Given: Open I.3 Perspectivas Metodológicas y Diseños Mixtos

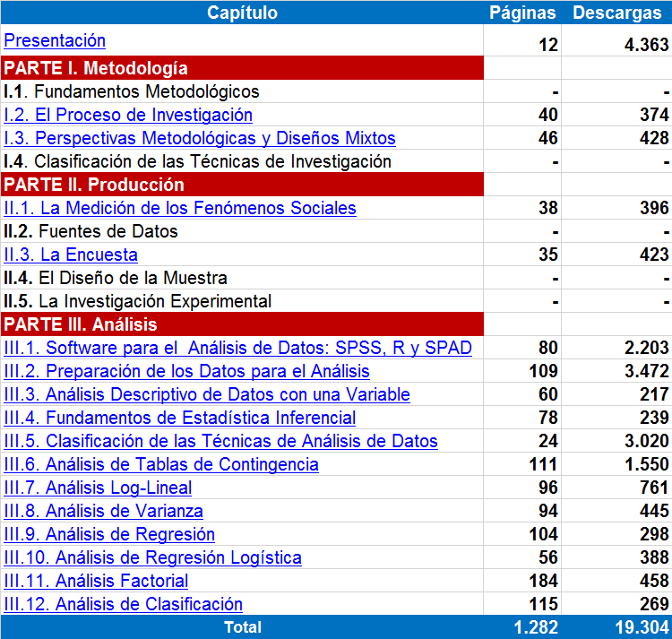Looking at the screenshot, I should 200,138.
